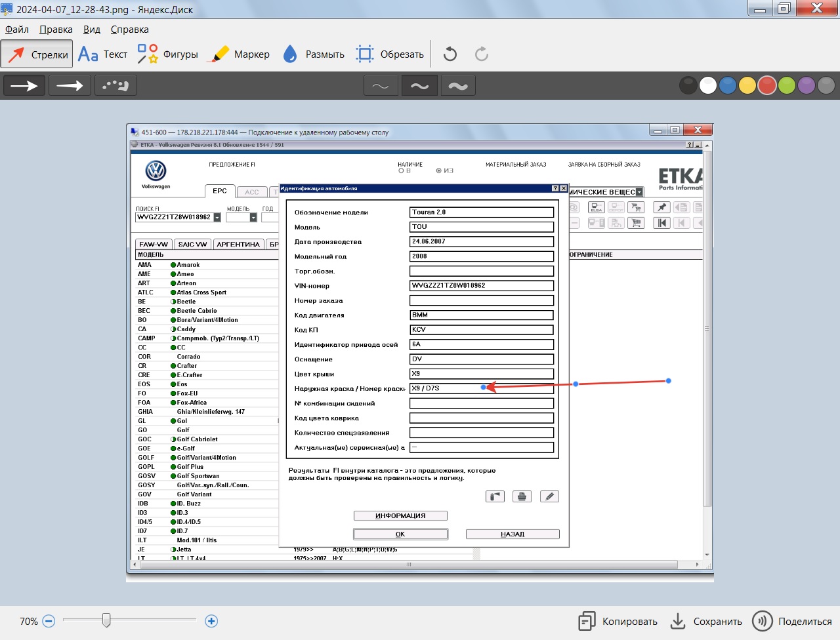Open the Вид menu
Image resolution: width=840 pixels, height=640 pixels.
click(92, 30)
